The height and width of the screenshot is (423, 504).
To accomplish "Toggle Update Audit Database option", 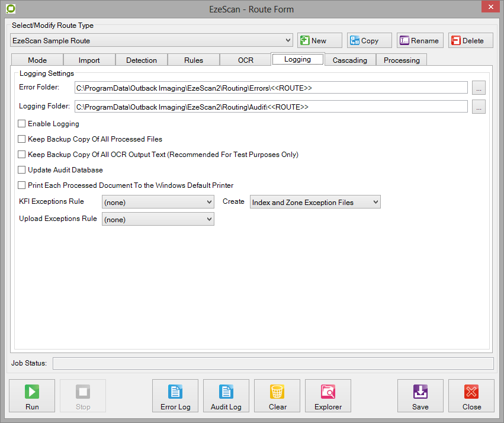I will (x=22, y=170).
